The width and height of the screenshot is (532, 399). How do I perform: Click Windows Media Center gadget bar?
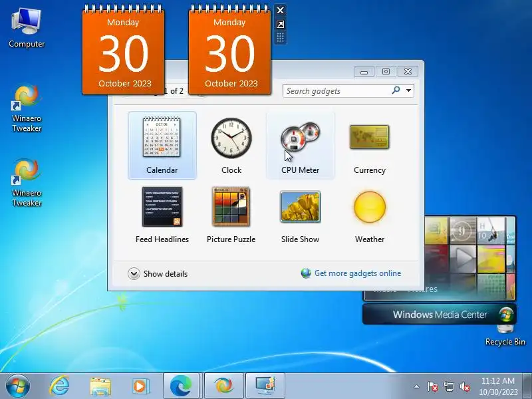point(440,314)
